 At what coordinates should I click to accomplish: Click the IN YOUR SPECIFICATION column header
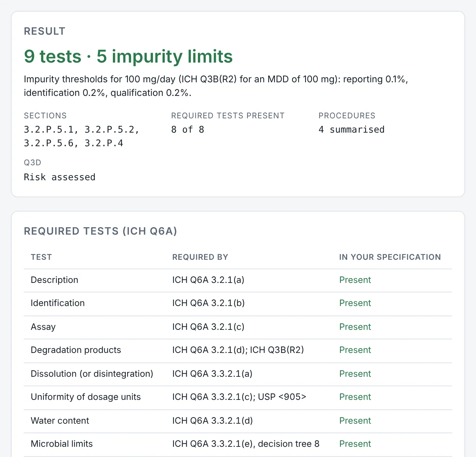(x=390, y=257)
